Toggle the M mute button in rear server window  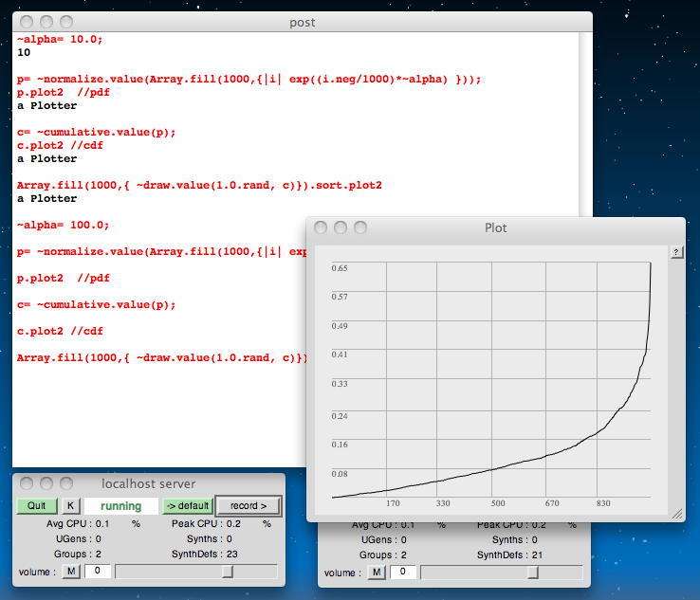click(x=377, y=572)
